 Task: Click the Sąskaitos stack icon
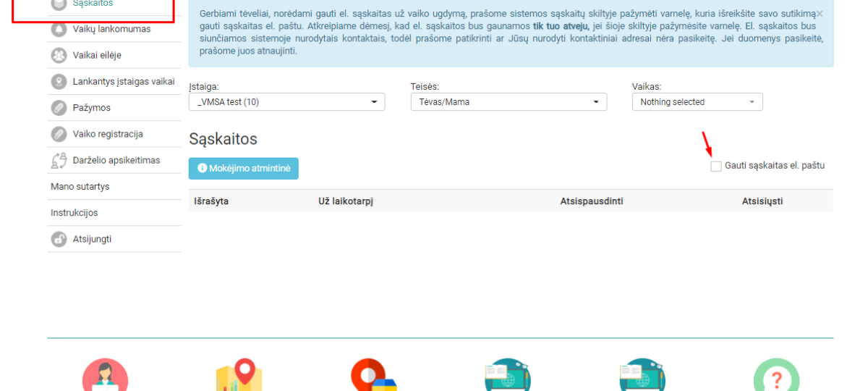(59, 4)
